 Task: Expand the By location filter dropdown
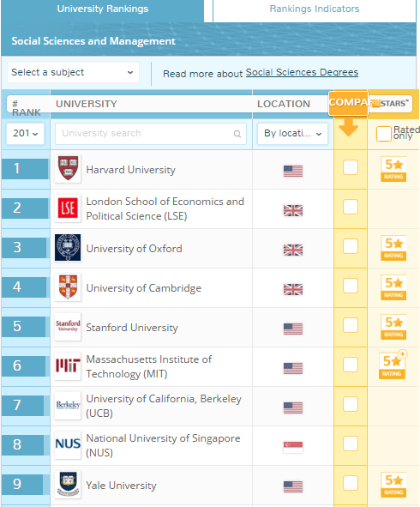(292, 133)
